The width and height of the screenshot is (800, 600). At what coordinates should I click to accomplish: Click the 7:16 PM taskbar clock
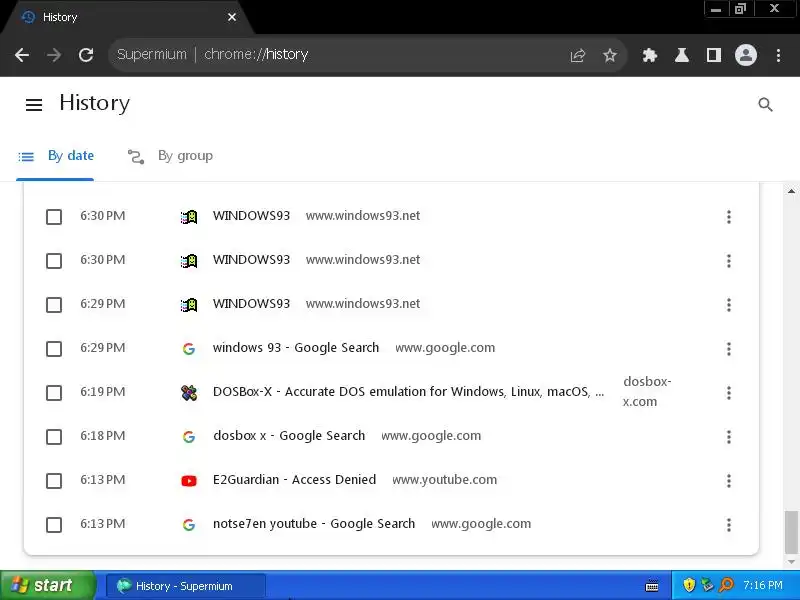coord(762,585)
